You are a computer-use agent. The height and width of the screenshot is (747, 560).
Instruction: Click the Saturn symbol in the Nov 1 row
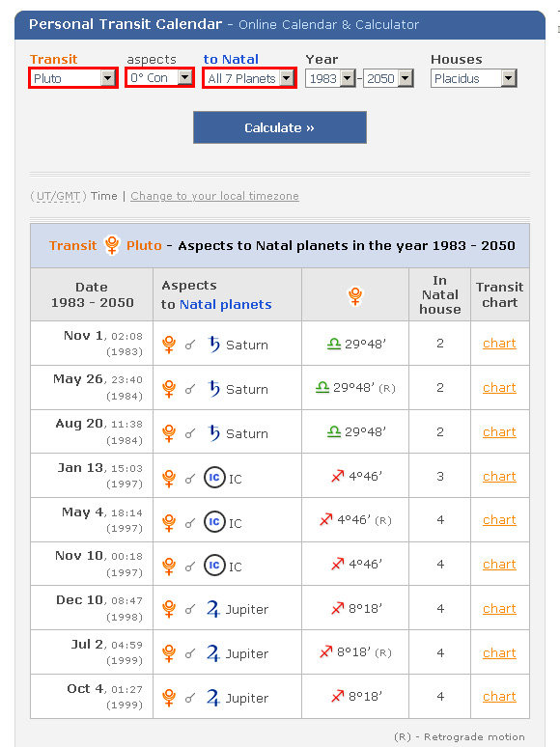[214, 344]
